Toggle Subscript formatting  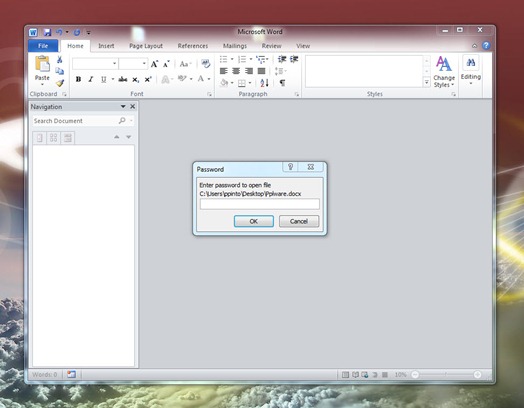click(135, 80)
